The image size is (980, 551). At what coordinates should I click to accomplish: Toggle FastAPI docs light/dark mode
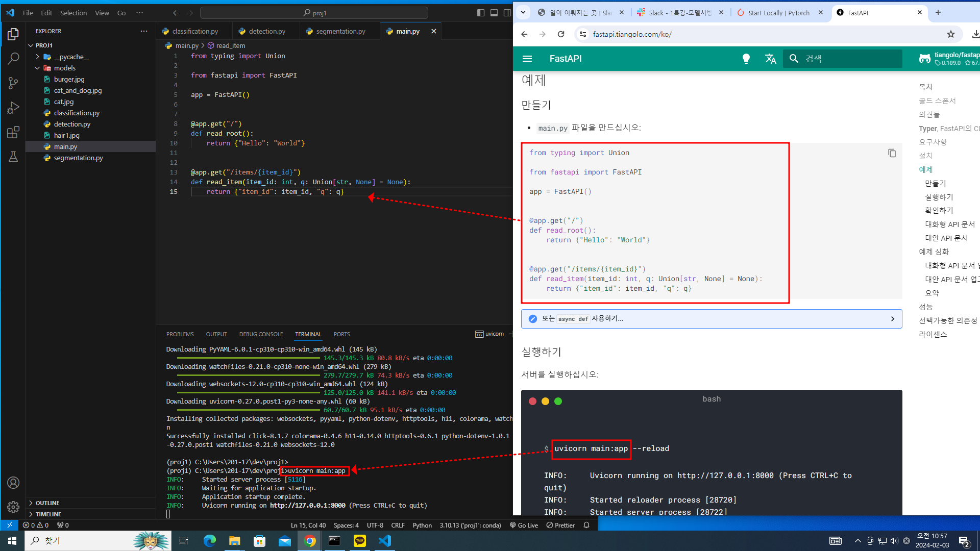pyautogui.click(x=746, y=59)
